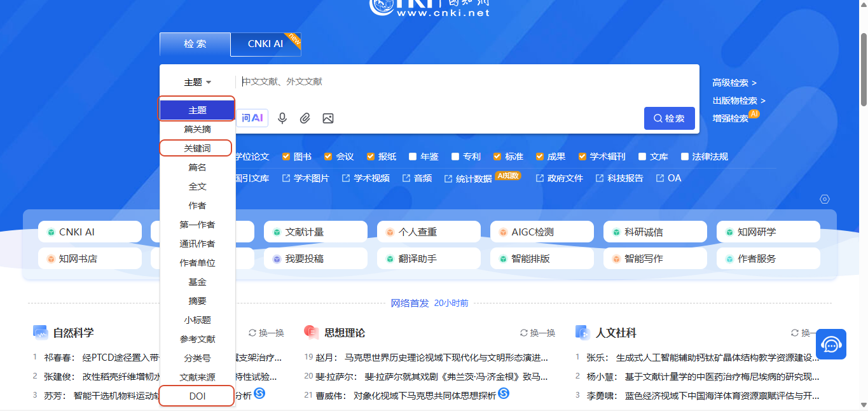Enable the 法律法规 checkbox
Screen dimensions: 868x411
pos(685,157)
